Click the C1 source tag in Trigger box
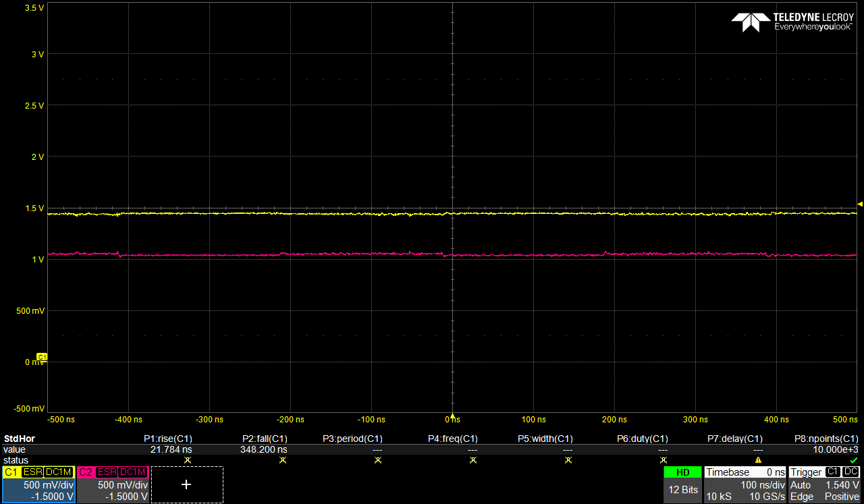This screenshot has width=864, height=504. pos(833,472)
